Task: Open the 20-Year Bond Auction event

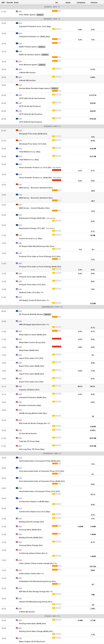Action: 28,433
